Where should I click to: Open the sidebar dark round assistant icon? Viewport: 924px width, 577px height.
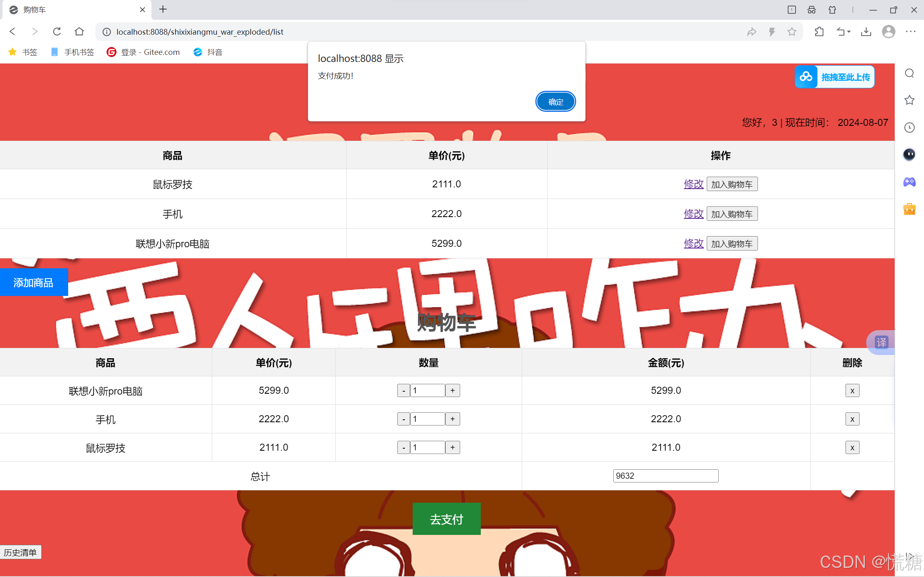pyautogui.click(x=909, y=154)
